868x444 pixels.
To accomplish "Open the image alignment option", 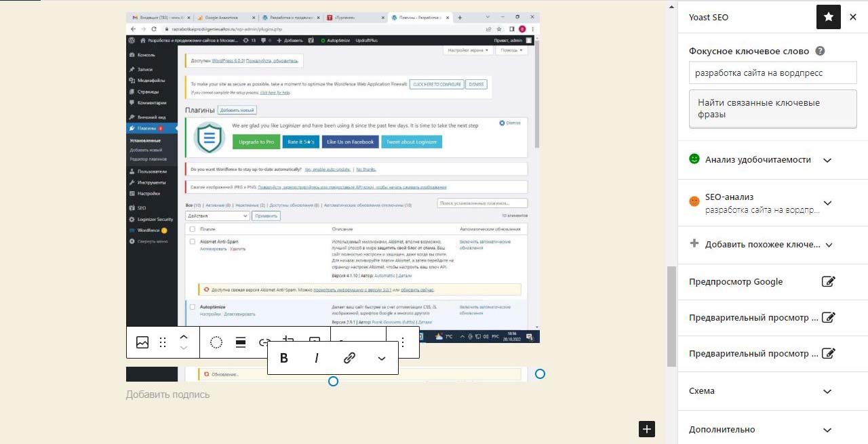I will click(240, 342).
